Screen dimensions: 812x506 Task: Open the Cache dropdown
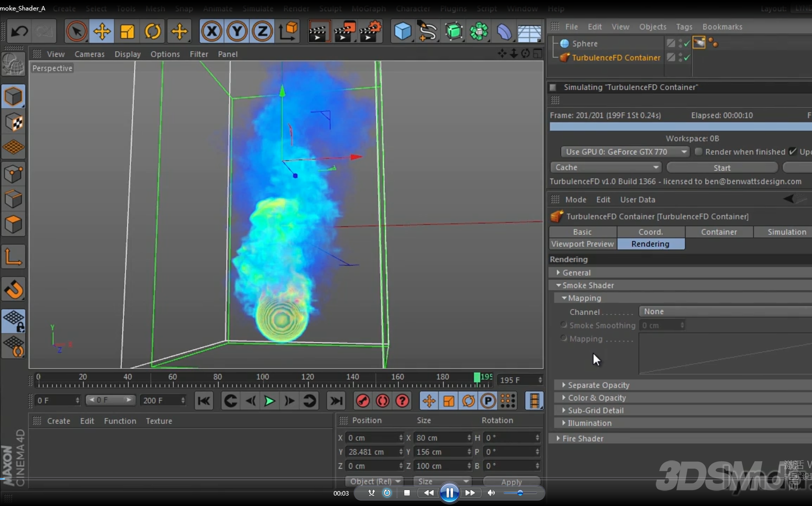click(606, 168)
